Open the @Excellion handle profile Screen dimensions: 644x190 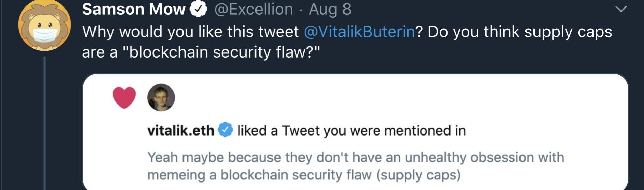point(253,9)
